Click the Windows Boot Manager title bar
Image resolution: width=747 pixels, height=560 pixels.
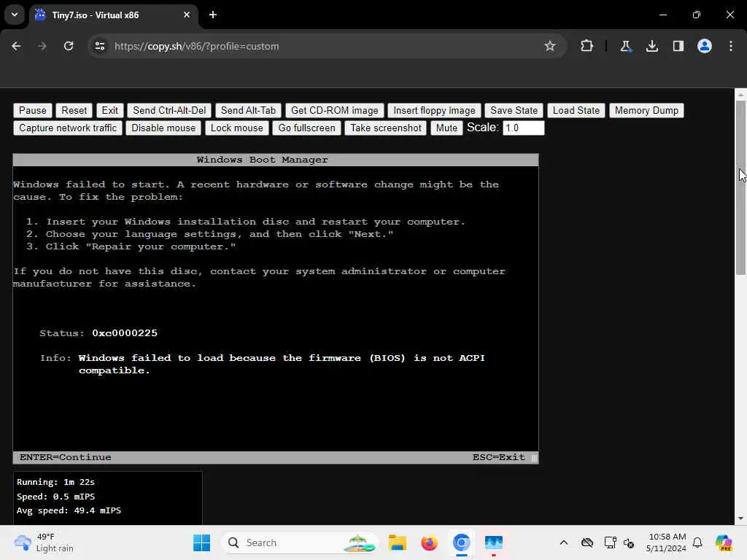[x=275, y=160]
